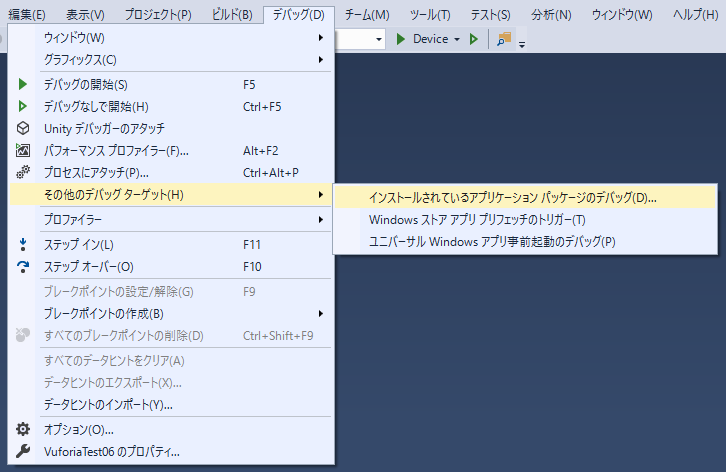Open VuforiaTest06 のプロパティ...

(x=170, y=451)
